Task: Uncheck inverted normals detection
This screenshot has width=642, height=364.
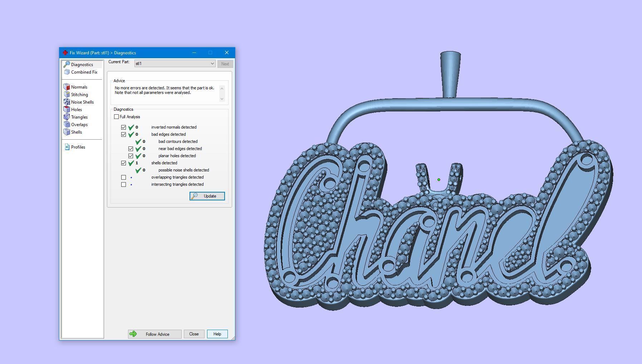Action: (123, 127)
